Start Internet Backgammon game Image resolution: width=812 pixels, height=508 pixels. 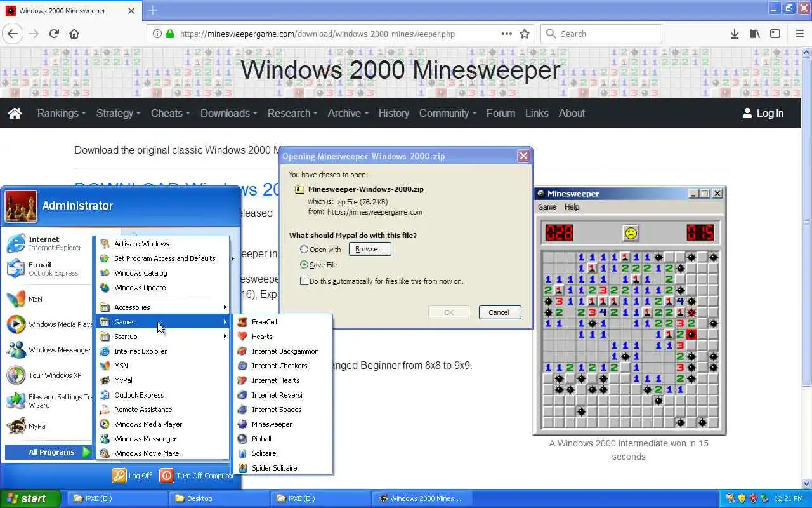(283, 351)
